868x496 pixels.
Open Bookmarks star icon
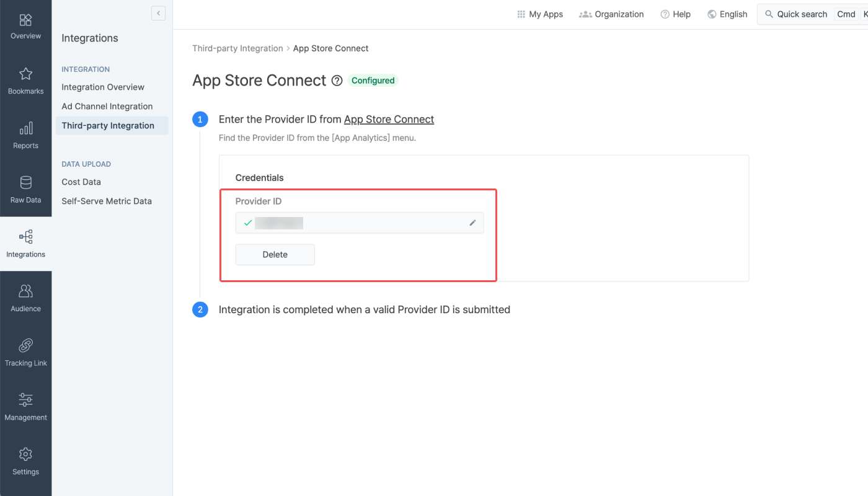(25, 74)
